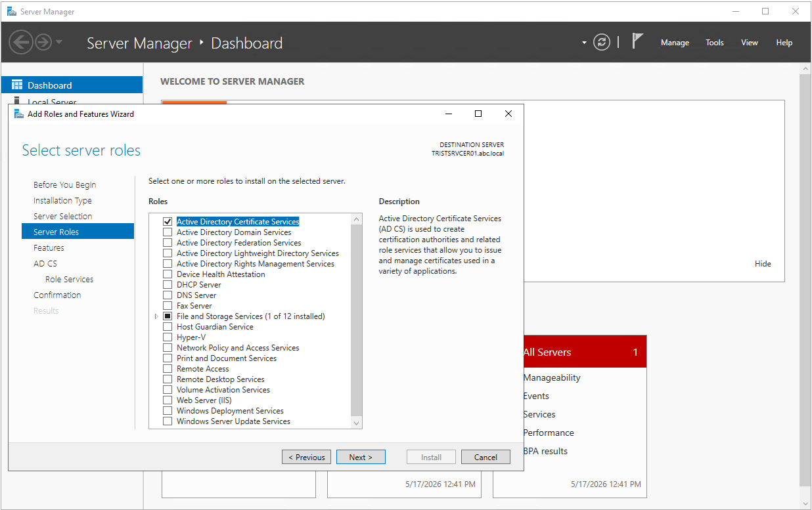The image size is (812, 510).
Task: Minimize the Add Roles and Features Wizard
Action: tap(449, 114)
